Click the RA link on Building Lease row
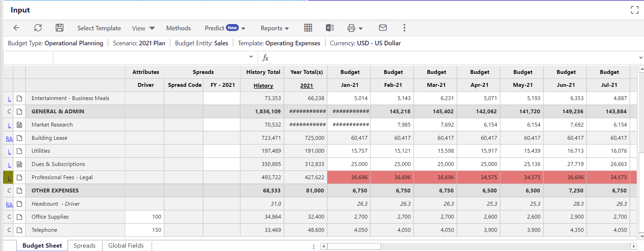Image resolution: width=644 pixels, height=251 pixels. click(x=9, y=138)
